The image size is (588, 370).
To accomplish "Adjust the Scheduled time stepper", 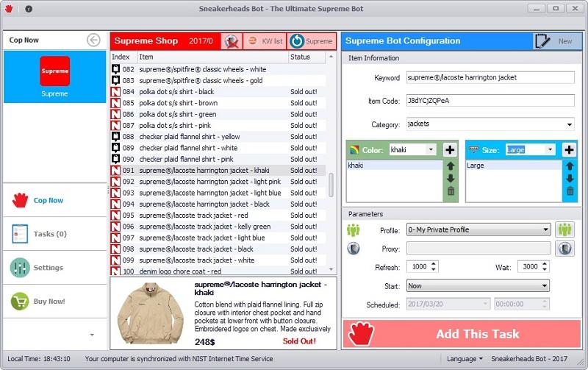I will (x=545, y=305).
